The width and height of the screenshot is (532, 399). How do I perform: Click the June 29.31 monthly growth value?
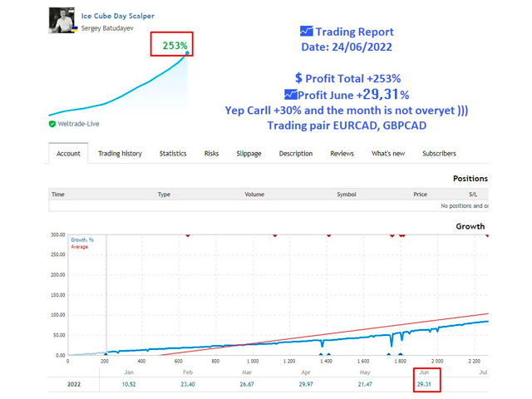424,383
